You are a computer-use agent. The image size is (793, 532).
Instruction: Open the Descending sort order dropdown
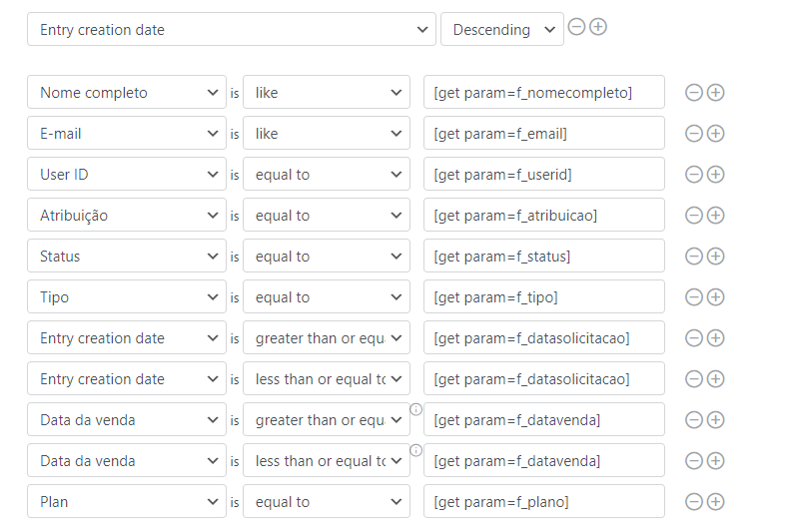tap(501, 30)
